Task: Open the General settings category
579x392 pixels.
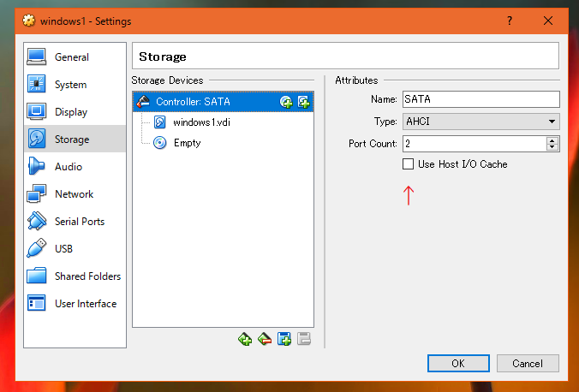Action: (x=75, y=57)
